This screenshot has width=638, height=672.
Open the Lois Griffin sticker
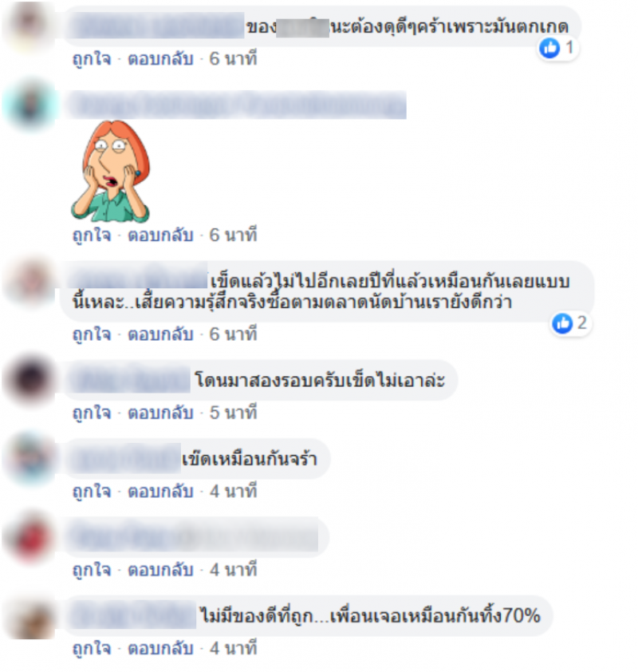(111, 171)
